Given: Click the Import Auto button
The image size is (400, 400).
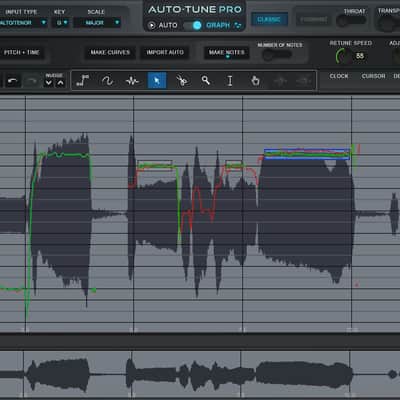Looking at the screenshot, I should (165, 52).
